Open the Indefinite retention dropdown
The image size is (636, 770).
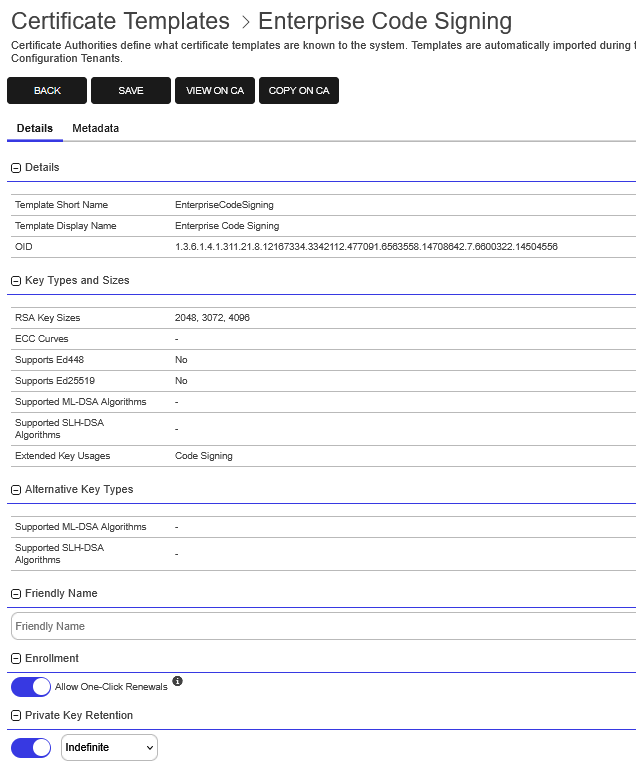[x=110, y=747]
